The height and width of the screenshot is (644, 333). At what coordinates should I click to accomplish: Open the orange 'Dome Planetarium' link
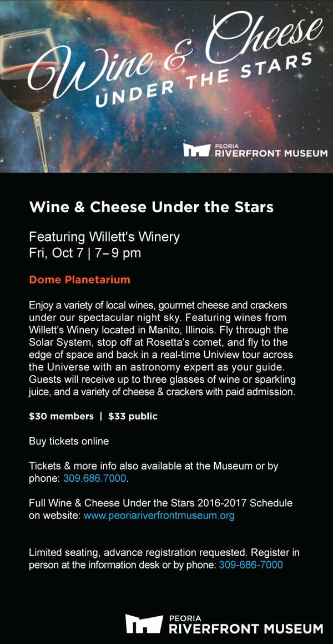(x=79, y=279)
